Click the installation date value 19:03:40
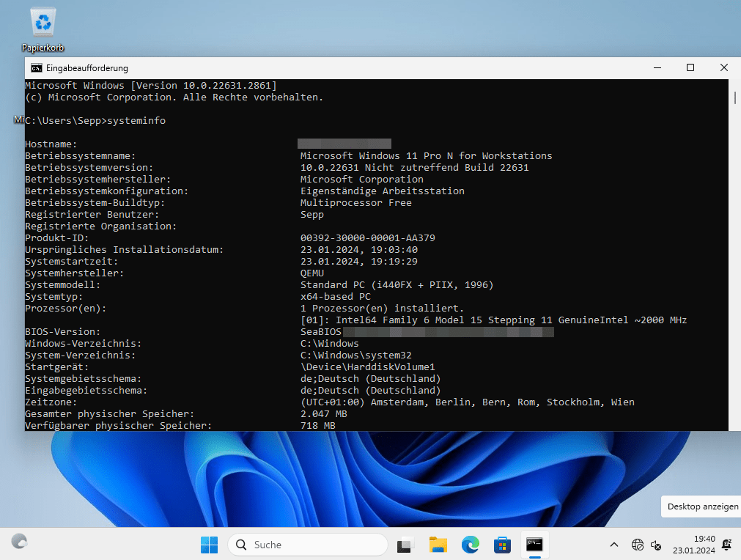Screen dimensions: 741x560 tap(359, 249)
